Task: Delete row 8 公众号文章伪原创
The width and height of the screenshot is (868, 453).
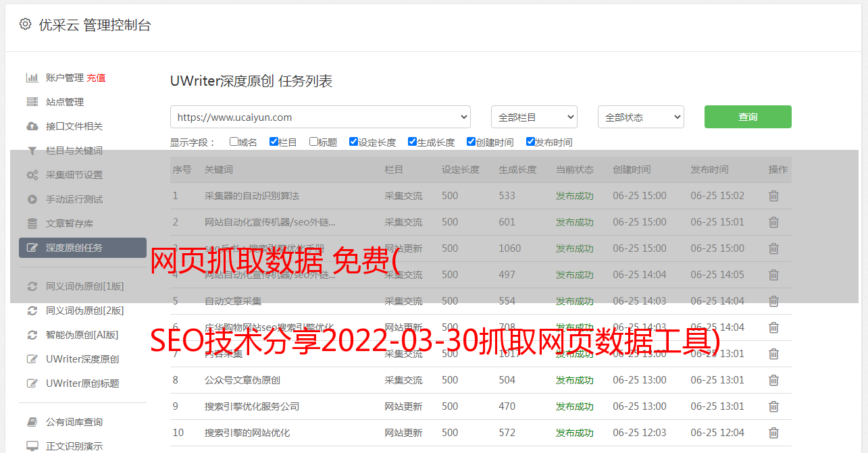Action: (774, 380)
